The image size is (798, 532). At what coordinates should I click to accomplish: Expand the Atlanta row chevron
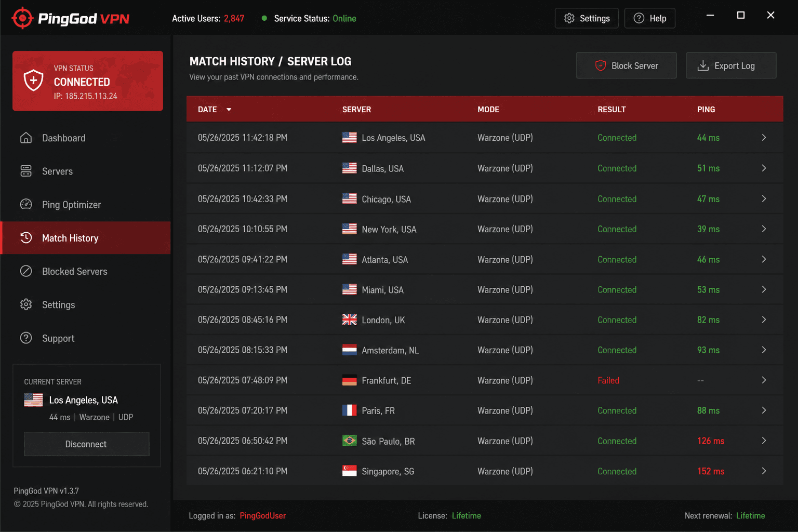tap(764, 259)
